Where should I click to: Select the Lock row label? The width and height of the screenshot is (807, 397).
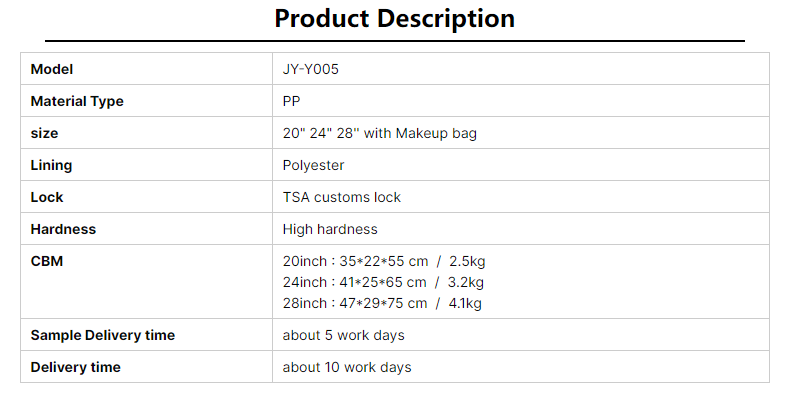[x=47, y=197]
